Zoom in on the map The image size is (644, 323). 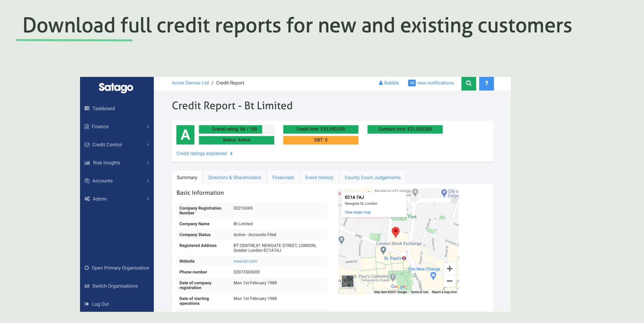tap(450, 269)
